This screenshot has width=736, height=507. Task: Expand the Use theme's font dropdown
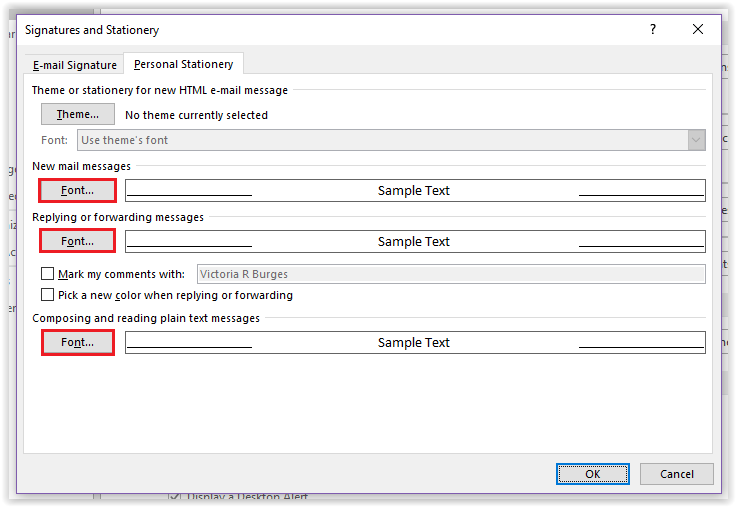697,140
